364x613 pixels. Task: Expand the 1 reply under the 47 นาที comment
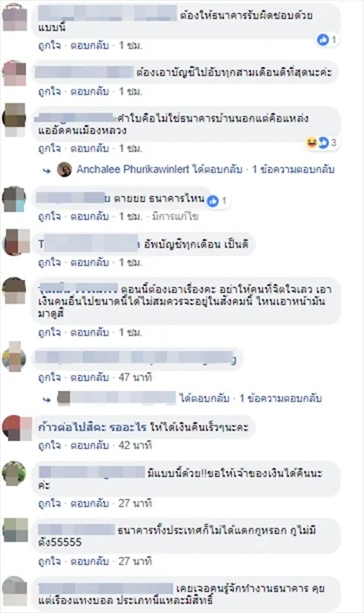280,398
